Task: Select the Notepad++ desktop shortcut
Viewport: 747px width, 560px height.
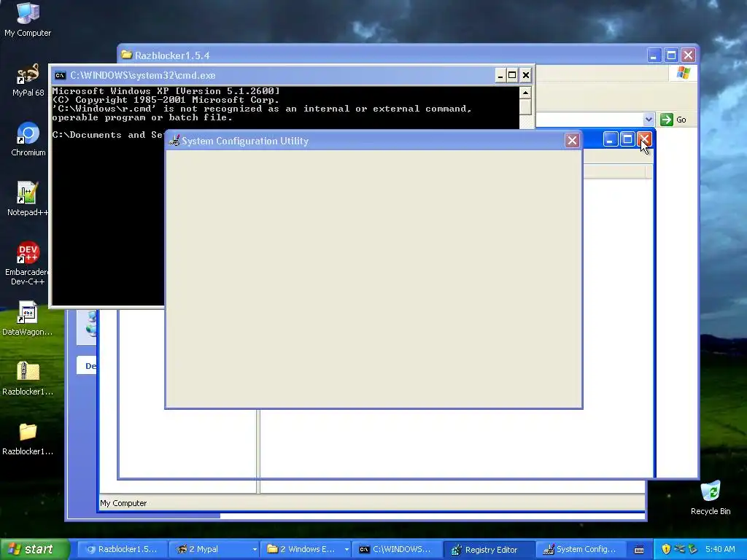Action: point(28,198)
